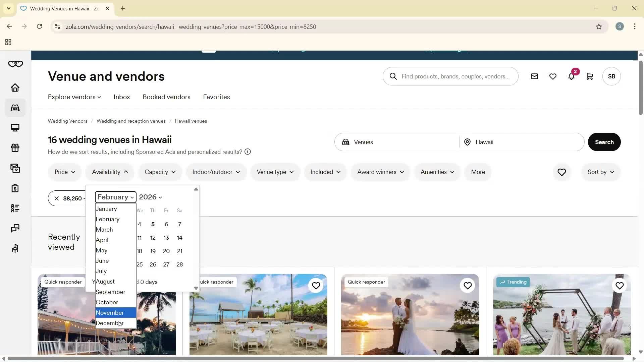The image size is (644, 362).
Task: Favorite the Quick responder venue with sunset couple
Action: (x=468, y=286)
